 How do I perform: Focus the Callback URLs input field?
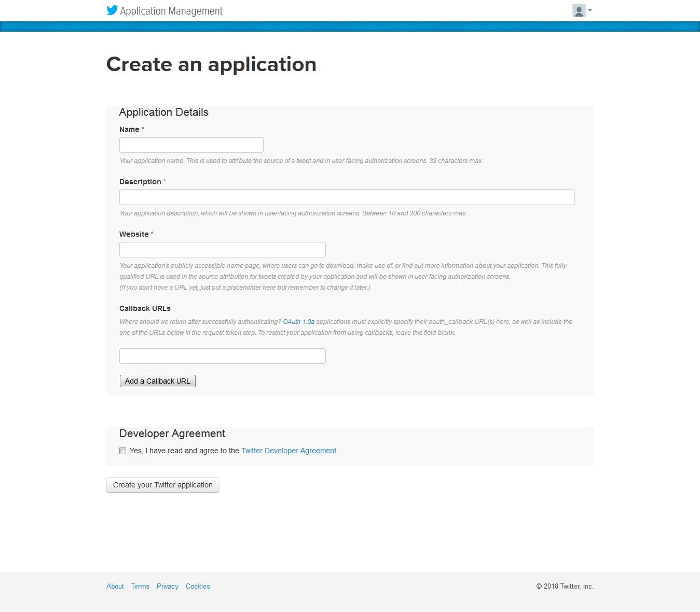tap(223, 356)
